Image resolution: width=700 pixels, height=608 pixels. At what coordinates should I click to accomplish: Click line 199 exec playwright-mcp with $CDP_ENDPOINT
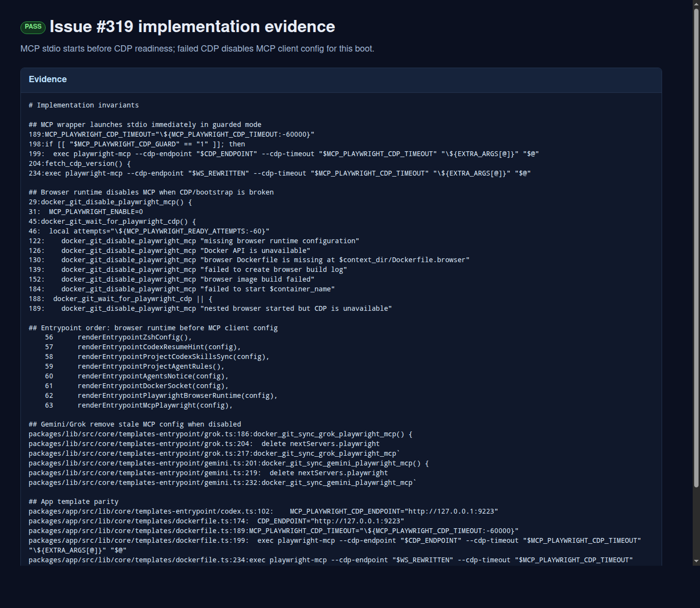point(284,154)
